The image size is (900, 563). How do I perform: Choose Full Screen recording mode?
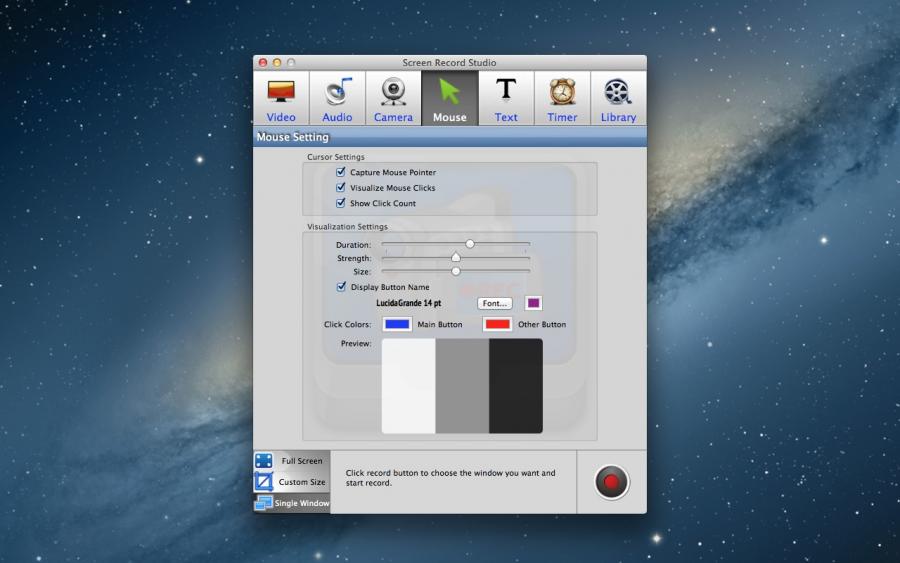coord(292,460)
